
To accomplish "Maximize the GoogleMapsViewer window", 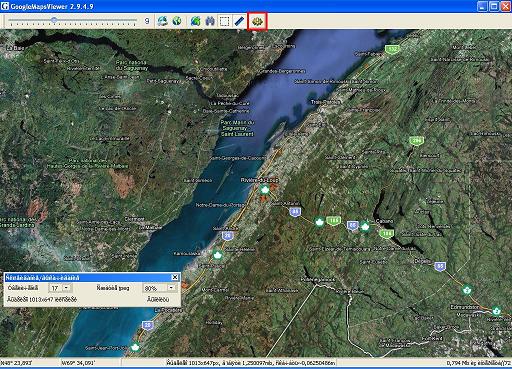I will tap(494, 6).
